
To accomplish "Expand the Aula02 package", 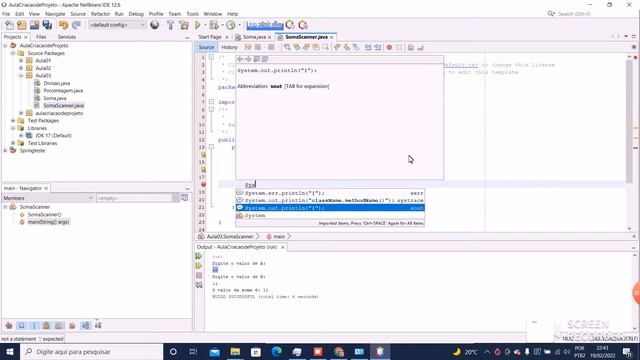I will pyautogui.click(x=21, y=68).
